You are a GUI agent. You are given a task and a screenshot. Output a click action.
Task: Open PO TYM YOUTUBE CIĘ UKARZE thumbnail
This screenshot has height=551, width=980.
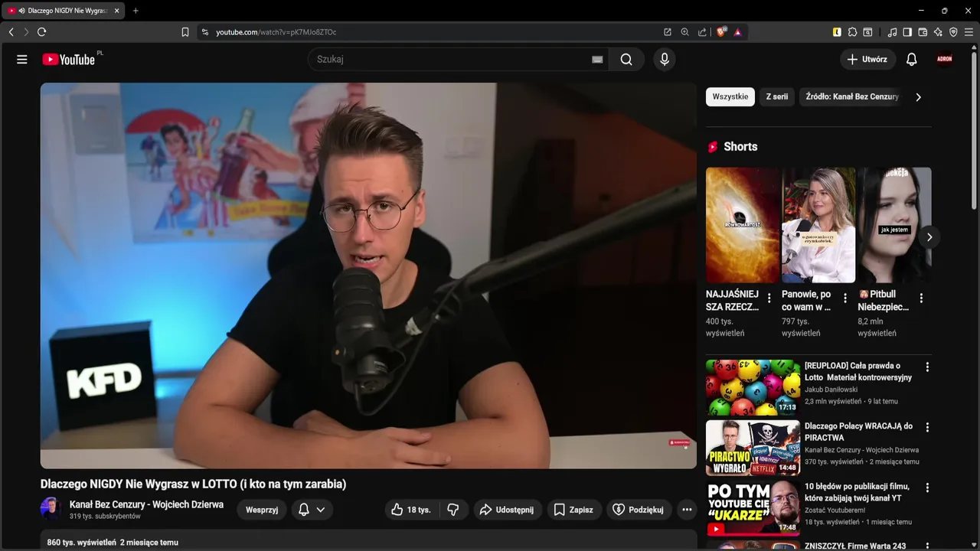pyautogui.click(x=753, y=508)
